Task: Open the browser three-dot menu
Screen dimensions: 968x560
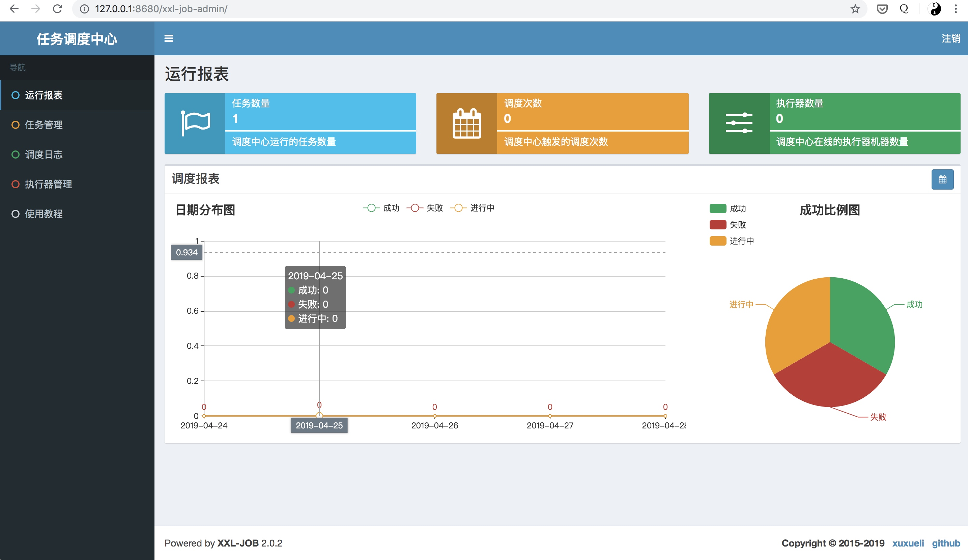Action: (956, 9)
